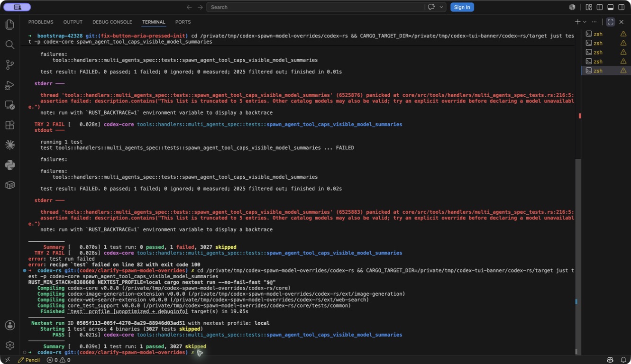Click 'Summary [ 0.070s]' failed summary line
631x364 pixels.
(140, 247)
